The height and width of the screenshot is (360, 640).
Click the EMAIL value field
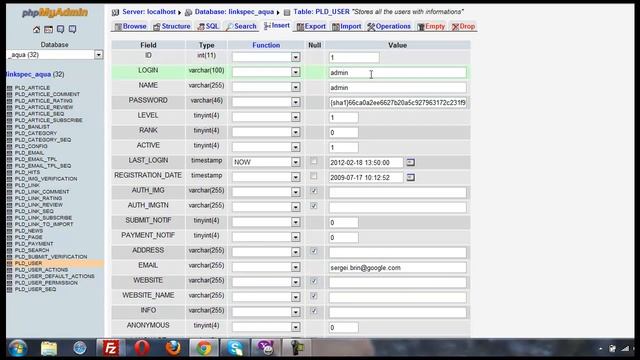click(398, 268)
